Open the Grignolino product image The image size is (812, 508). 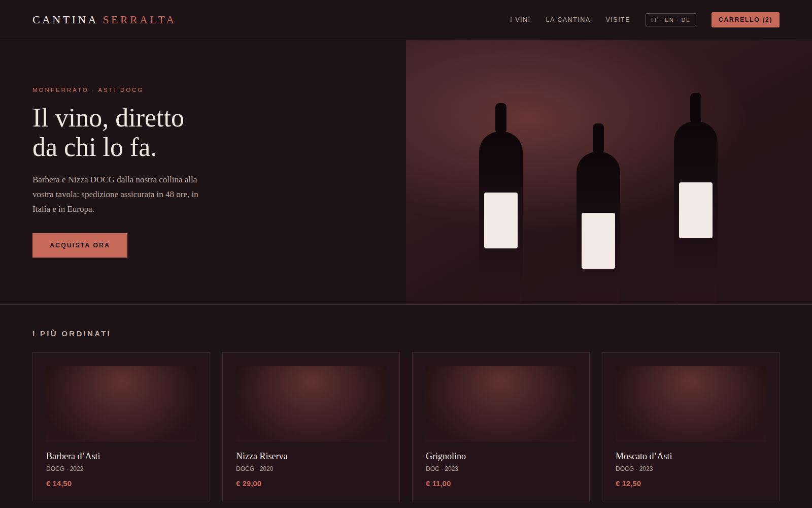pos(501,404)
